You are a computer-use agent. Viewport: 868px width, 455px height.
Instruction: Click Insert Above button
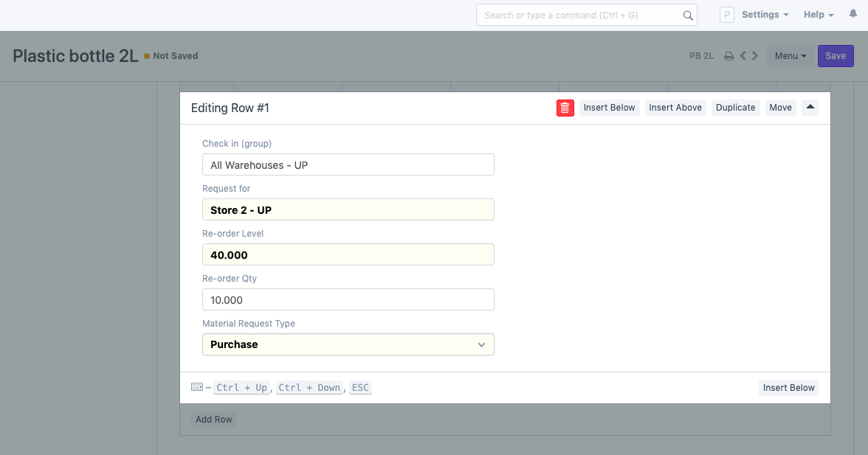click(675, 108)
